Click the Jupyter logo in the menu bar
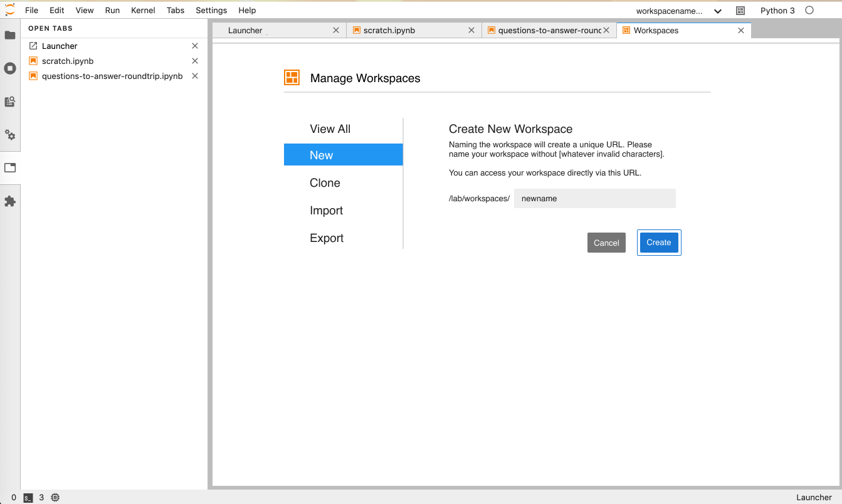Viewport: 842px width, 504px height. pyautogui.click(x=10, y=9)
